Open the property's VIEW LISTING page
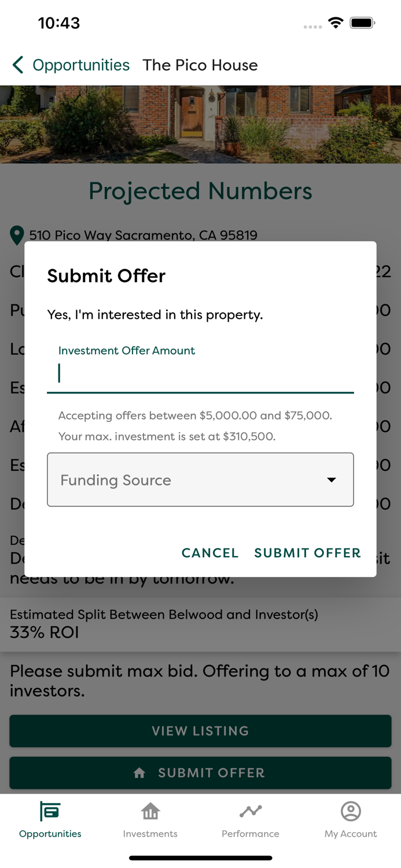 200,731
